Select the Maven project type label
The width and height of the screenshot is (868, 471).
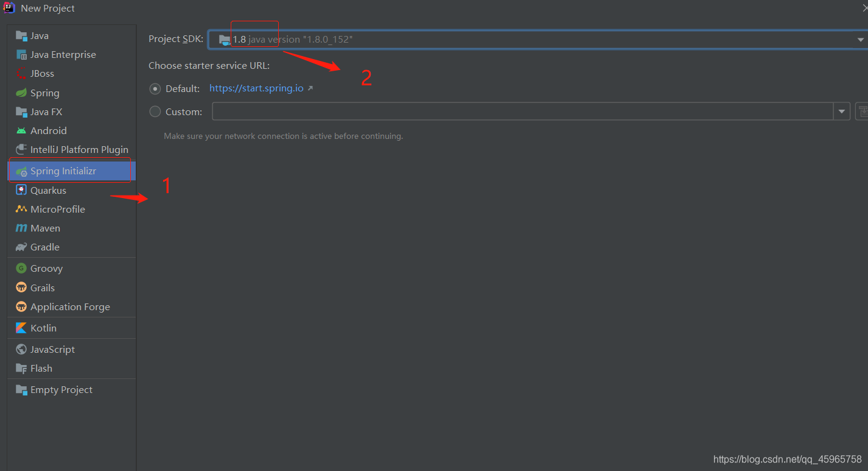click(x=46, y=228)
